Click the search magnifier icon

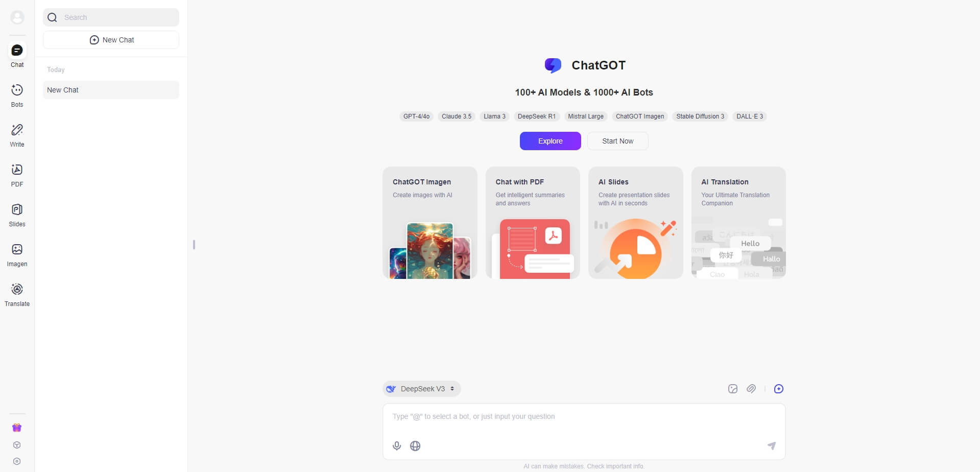pos(52,17)
